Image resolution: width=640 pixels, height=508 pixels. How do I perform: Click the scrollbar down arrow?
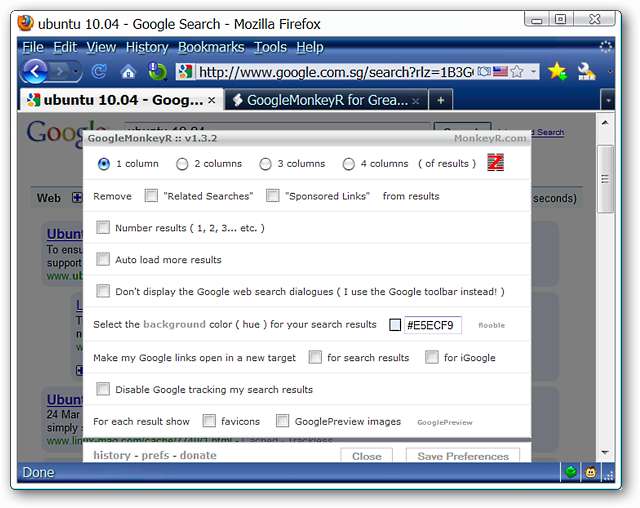pos(605,452)
